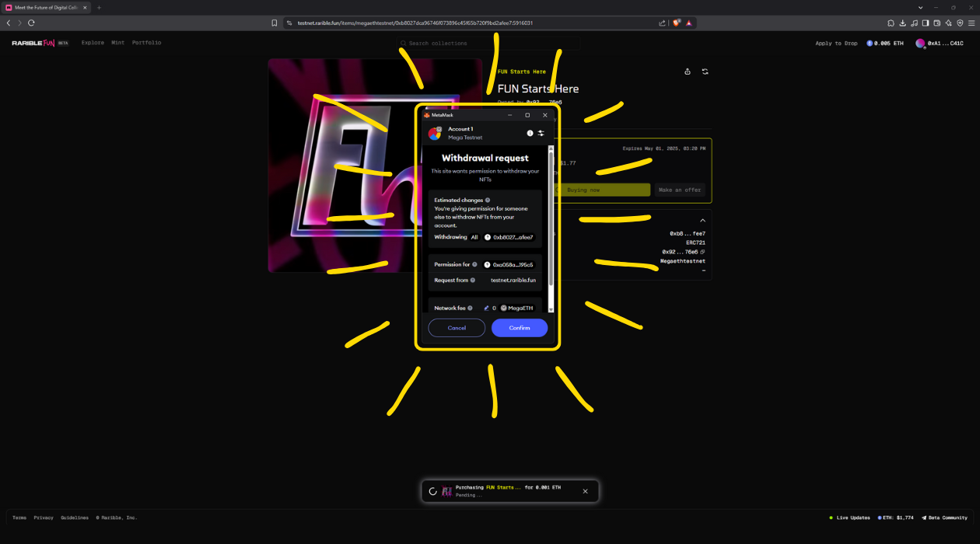
Task: Show Request from help tooltip
Action: click(472, 281)
